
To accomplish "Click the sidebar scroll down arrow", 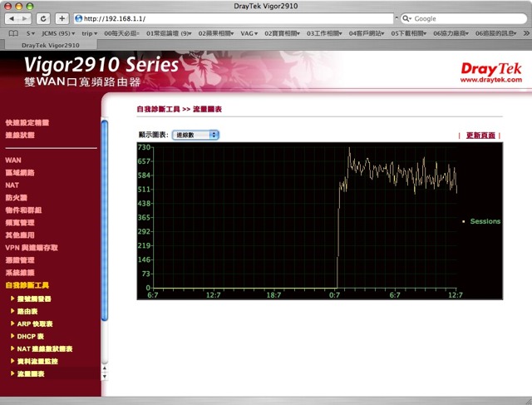I will pos(105,376).
